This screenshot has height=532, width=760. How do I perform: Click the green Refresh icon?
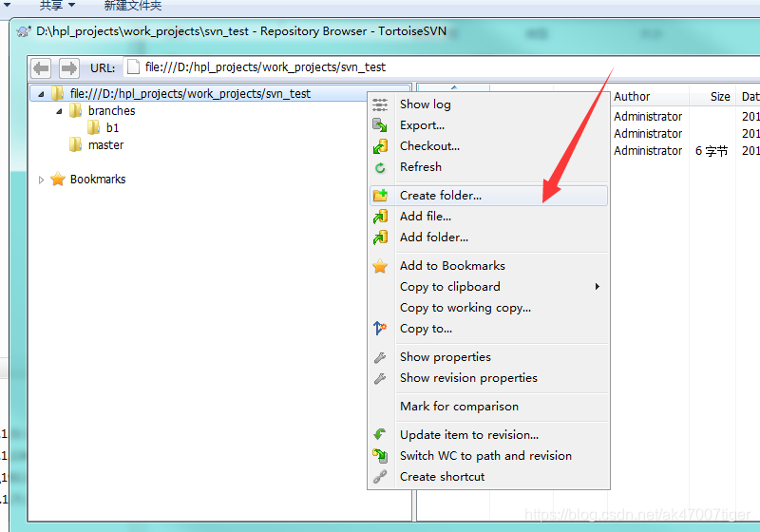tap(380, 167)
